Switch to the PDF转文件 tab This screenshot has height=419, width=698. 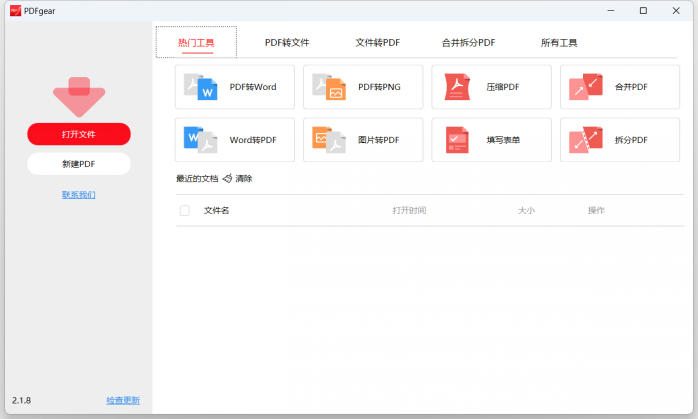tap(287, 43)
